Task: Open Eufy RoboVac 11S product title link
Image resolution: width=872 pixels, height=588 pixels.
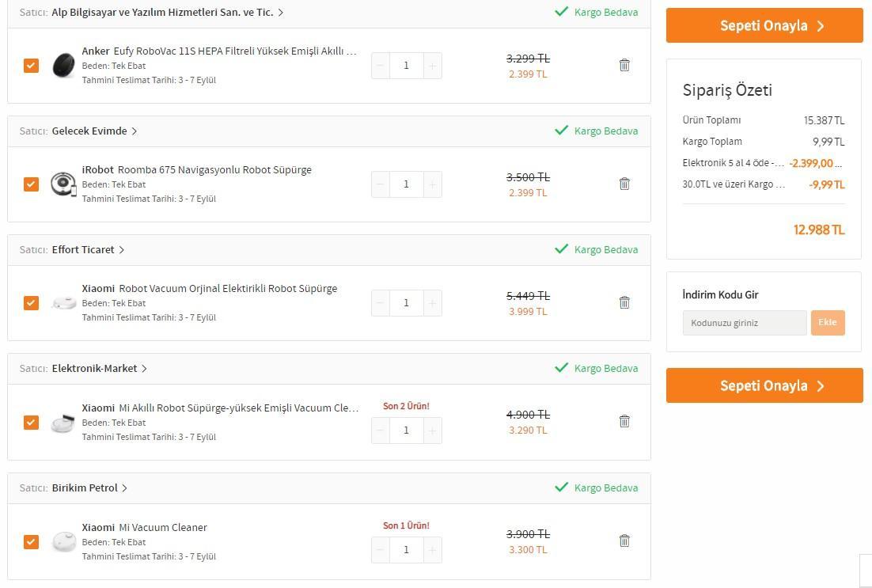Action: 235,51
